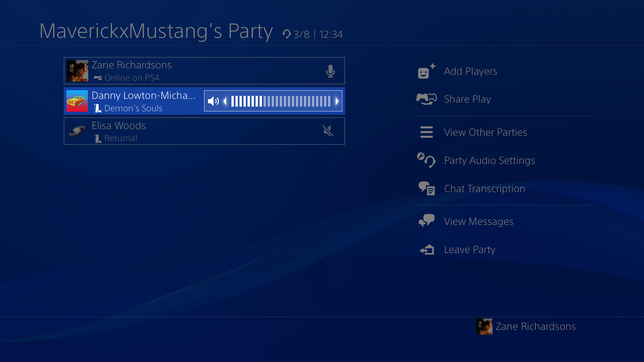
Task: Click Zane Richardsons party member entry
Action: [204, 71]
